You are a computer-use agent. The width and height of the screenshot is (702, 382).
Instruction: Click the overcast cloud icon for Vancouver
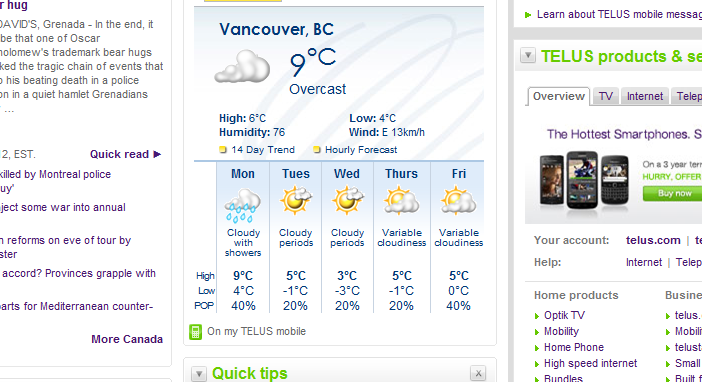pos(242,67)
